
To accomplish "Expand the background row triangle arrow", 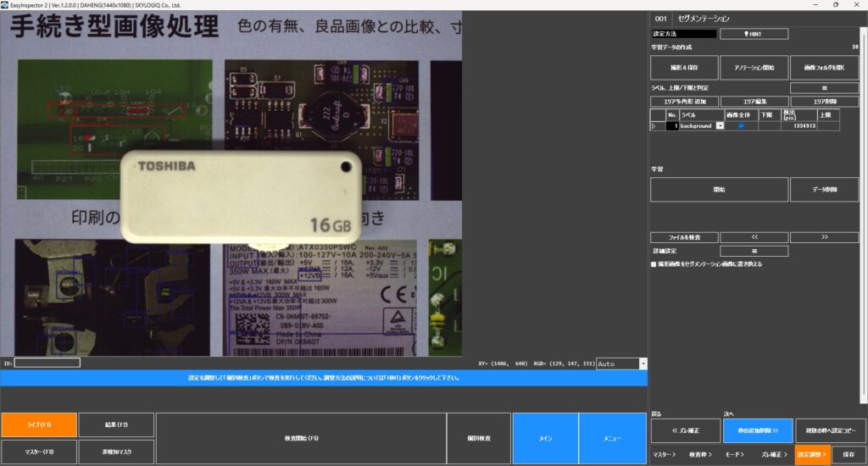I will click(x=654, y=126).
